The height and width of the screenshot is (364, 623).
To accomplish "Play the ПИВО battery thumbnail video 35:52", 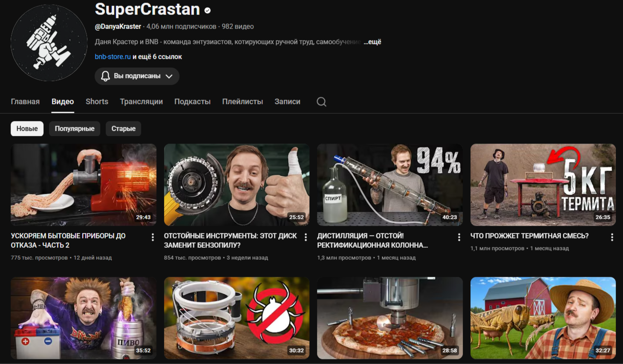I will tap(84, 318).
